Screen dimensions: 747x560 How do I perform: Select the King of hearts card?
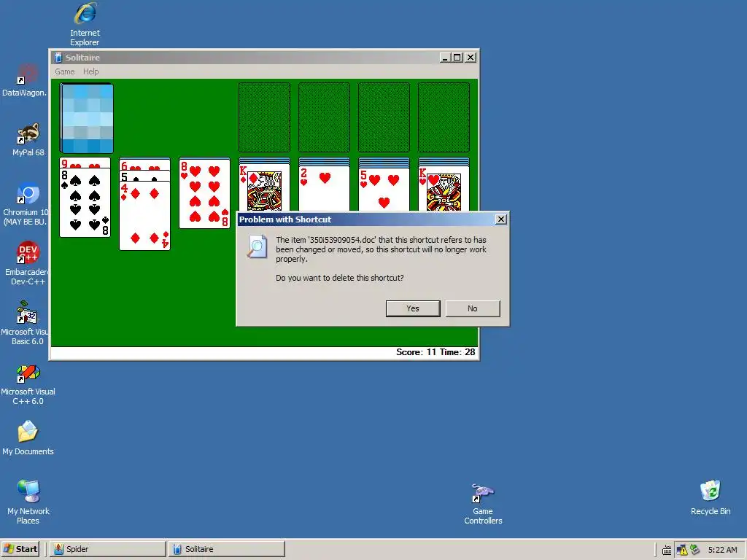pyautogui.click(x=444, y=189)
